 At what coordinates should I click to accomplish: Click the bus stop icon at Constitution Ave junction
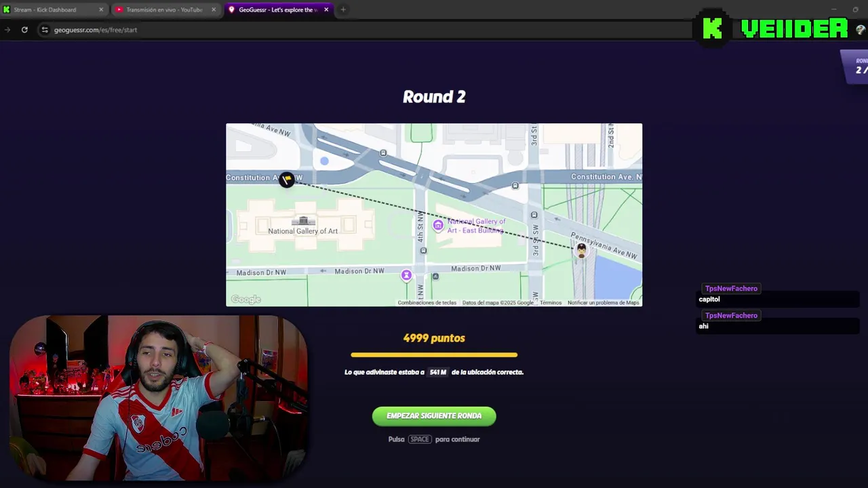coord(383,153)
